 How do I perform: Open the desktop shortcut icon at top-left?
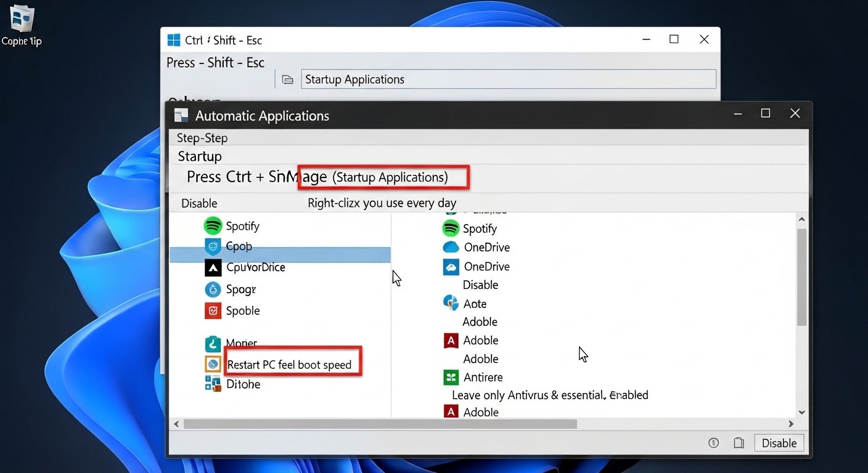(x=22, y=18)
